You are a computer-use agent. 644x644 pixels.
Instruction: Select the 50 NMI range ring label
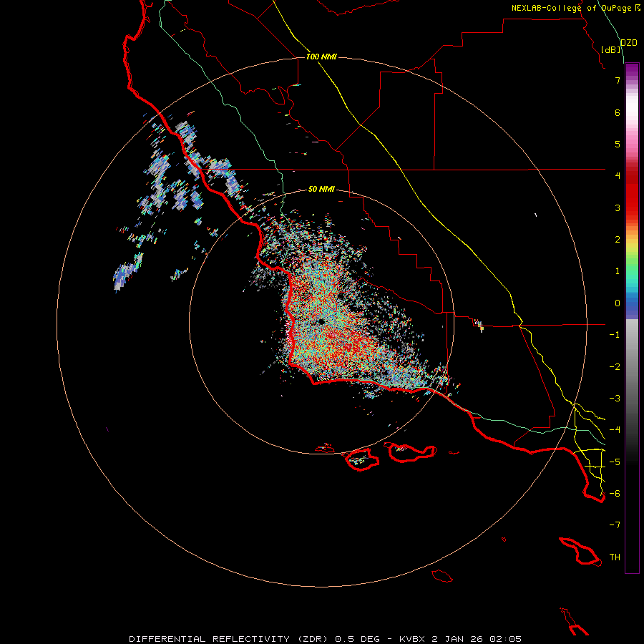coord(321,189)
